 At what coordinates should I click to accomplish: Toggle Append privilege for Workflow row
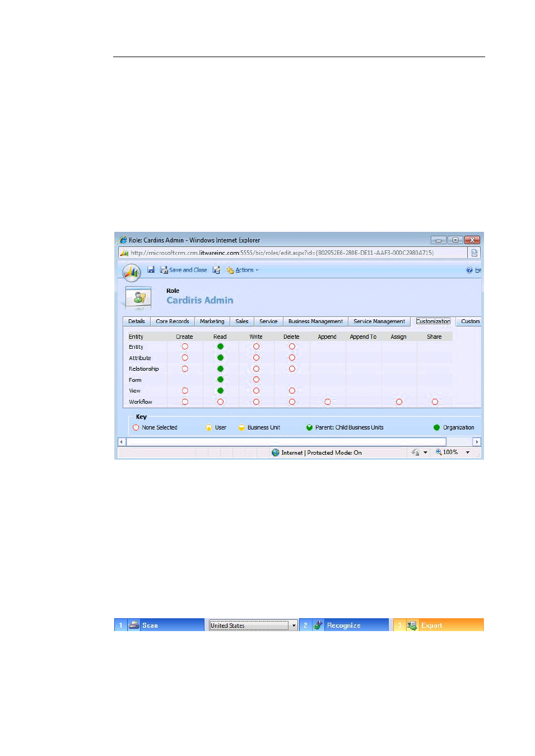[x=328, y=402]
